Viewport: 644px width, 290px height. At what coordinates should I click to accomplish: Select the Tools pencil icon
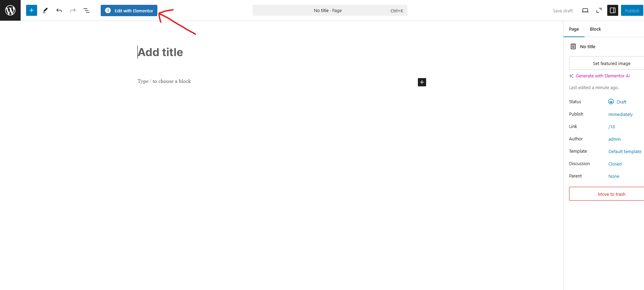tap(45, 10)
